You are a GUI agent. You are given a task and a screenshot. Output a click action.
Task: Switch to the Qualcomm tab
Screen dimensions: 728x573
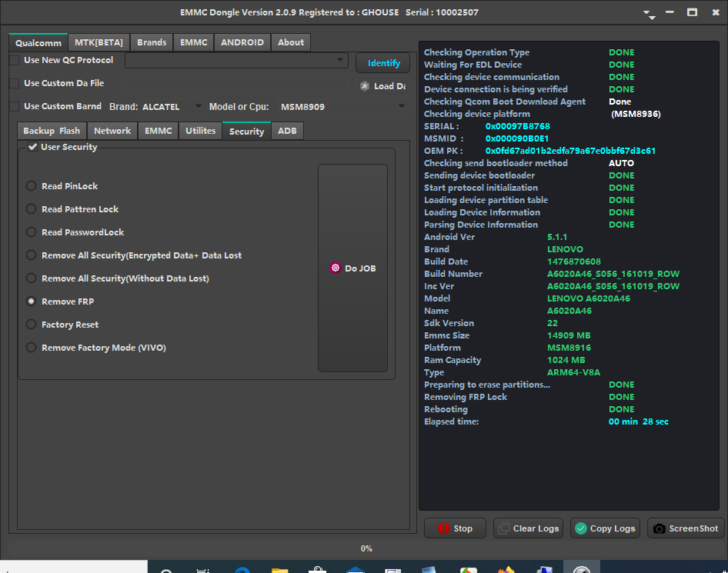click(x=38, y=42)
